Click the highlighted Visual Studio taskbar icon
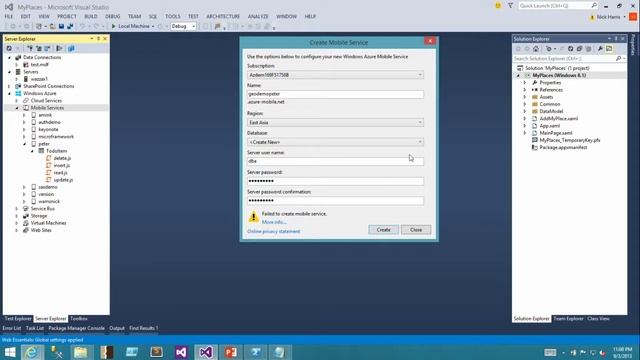640x360 pixels. pos(206,352)
